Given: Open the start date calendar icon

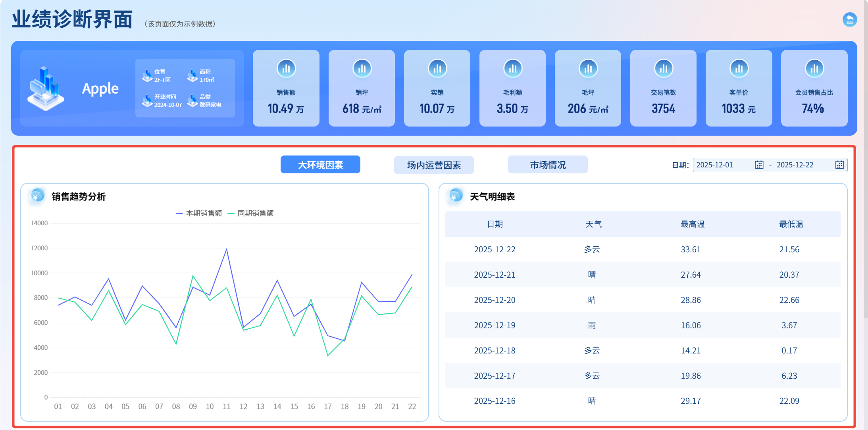Looking at the screenshot, I should click(759, 165).
